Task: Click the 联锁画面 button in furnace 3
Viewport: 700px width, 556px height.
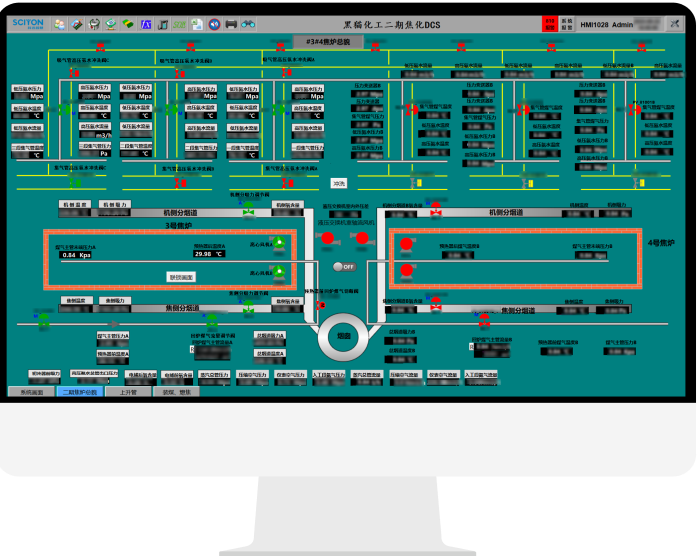Action: 181,277
